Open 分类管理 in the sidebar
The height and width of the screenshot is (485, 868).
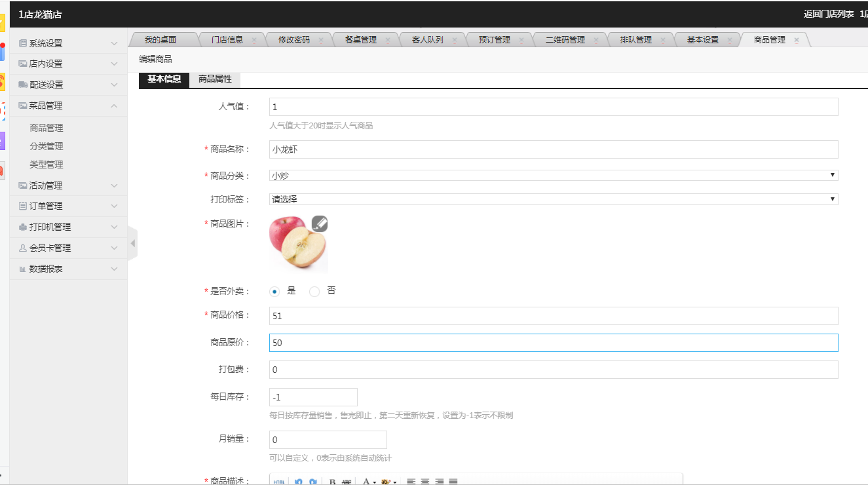pos(47,146)
